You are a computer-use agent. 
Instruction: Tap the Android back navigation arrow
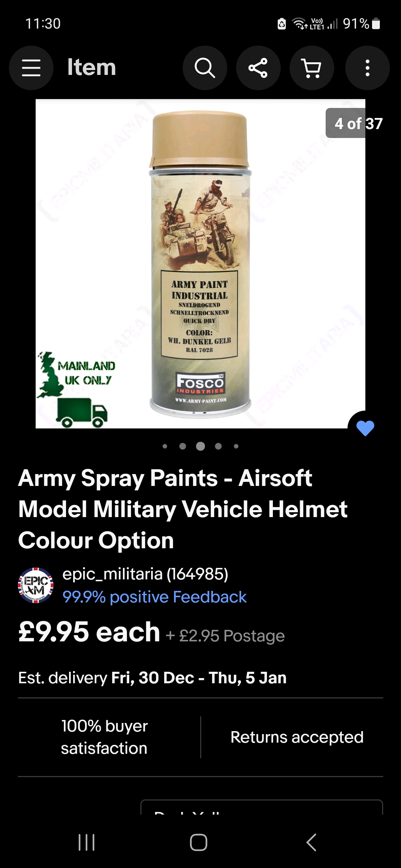tap(311, 842)
